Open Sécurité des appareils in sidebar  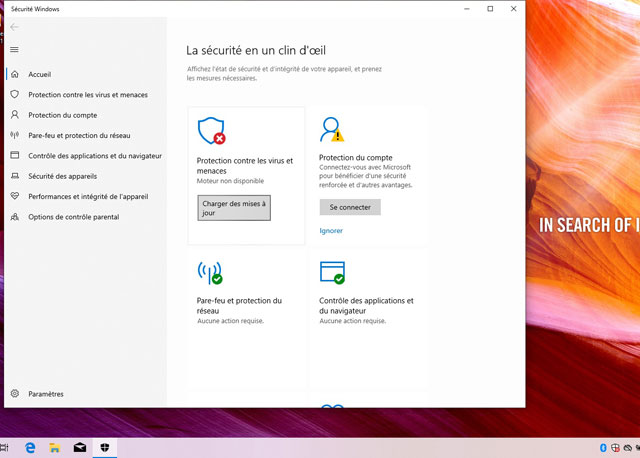point(62,176)
